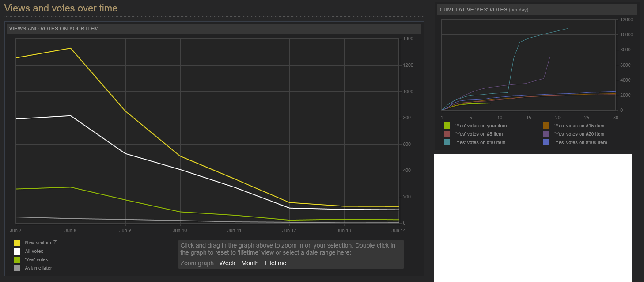Screen dimensions: 644x282
Task: Click swatch for 'Yes' votes on #15 item
Action: point(546,126)
